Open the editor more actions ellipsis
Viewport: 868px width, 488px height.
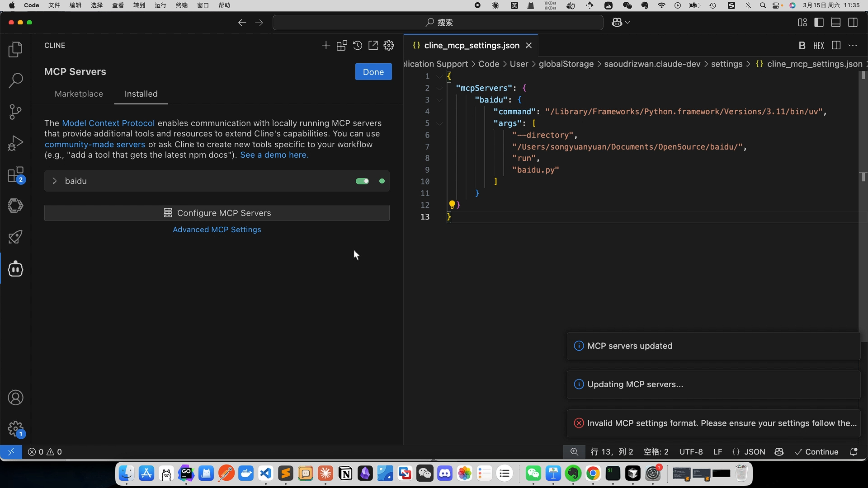(853, 45)
